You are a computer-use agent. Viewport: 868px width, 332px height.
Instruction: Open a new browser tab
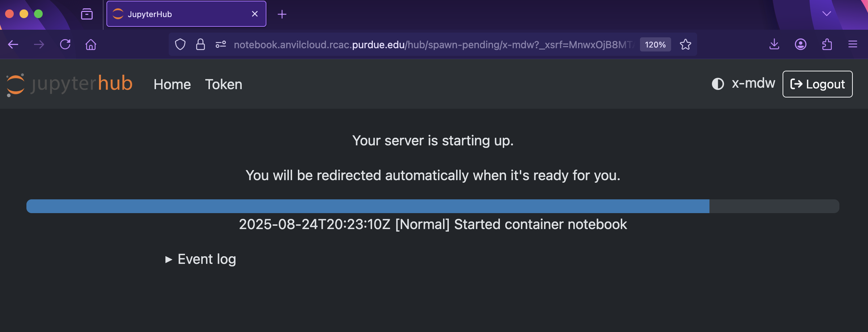[x=282, y=14]
